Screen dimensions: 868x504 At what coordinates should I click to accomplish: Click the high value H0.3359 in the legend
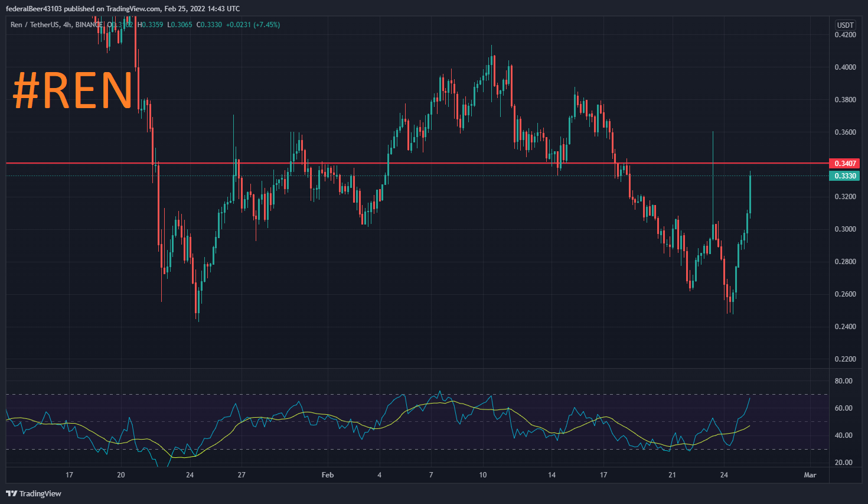pos(150,25)
